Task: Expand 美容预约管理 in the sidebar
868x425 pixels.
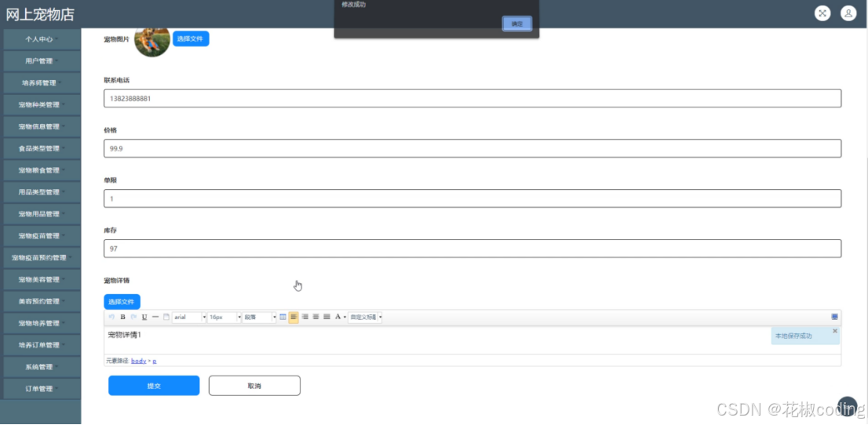Action: [42, 302]
